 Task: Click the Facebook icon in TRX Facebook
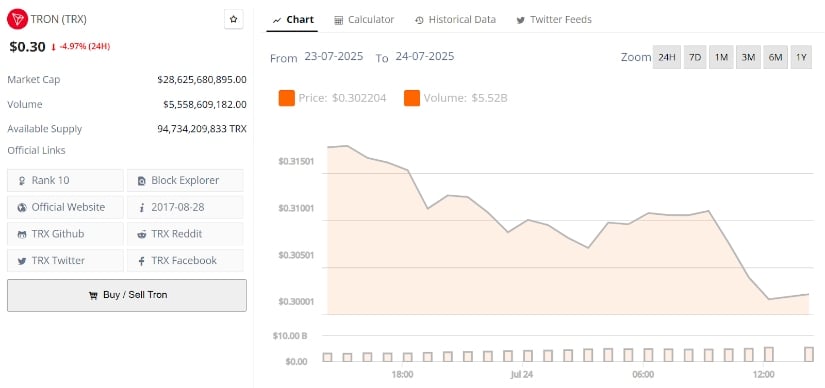[x=142, y=261]
